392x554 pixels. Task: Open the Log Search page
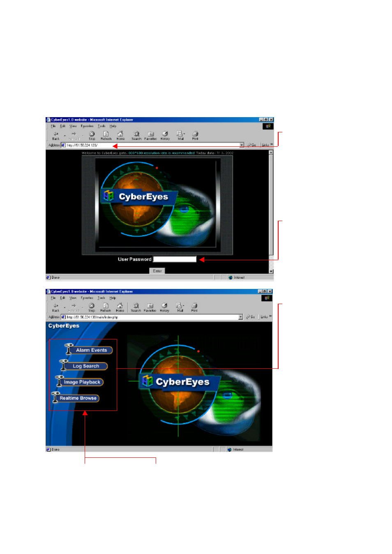(84, 366)
